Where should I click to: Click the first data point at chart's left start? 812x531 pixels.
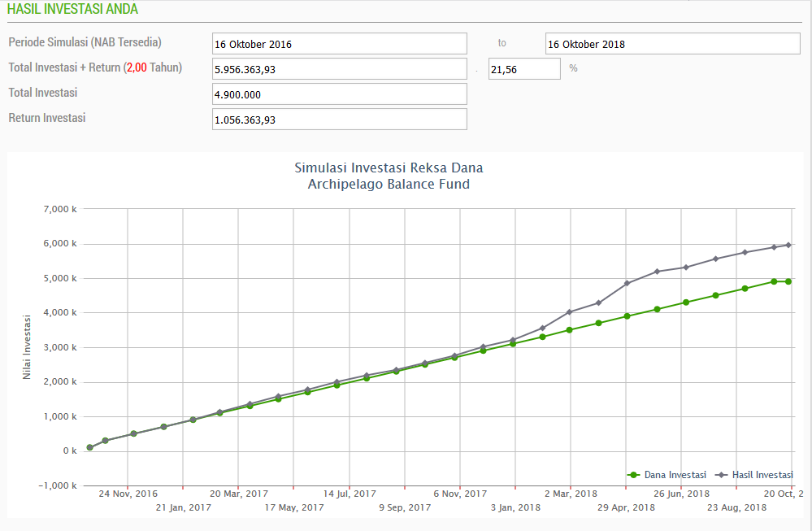[x=89, y=447]
